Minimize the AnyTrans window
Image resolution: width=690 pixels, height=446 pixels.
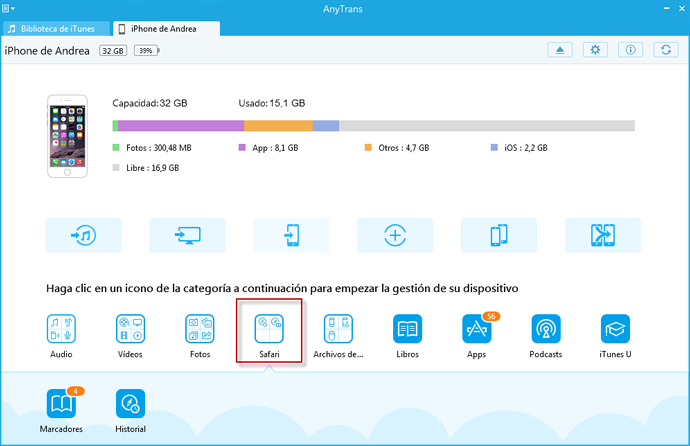667,8
